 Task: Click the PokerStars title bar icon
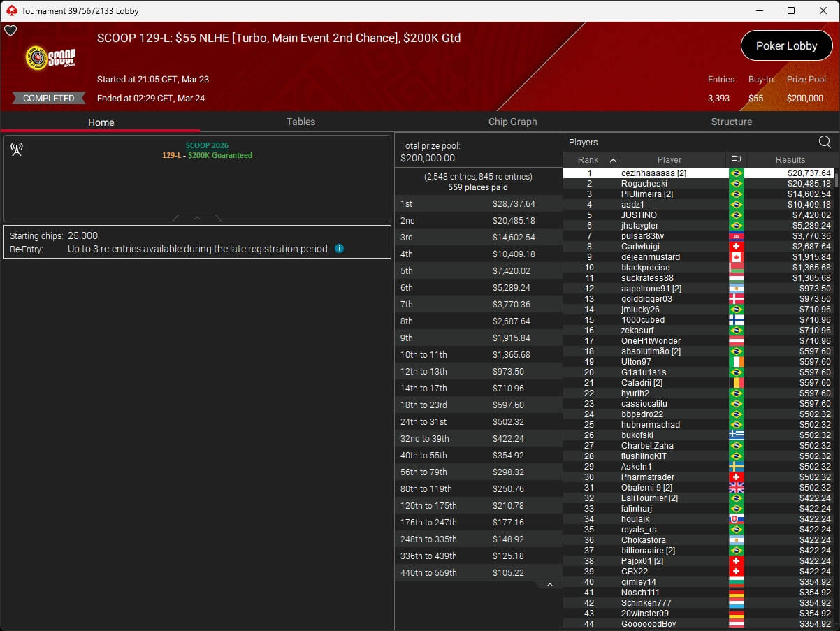pos(10,10)
